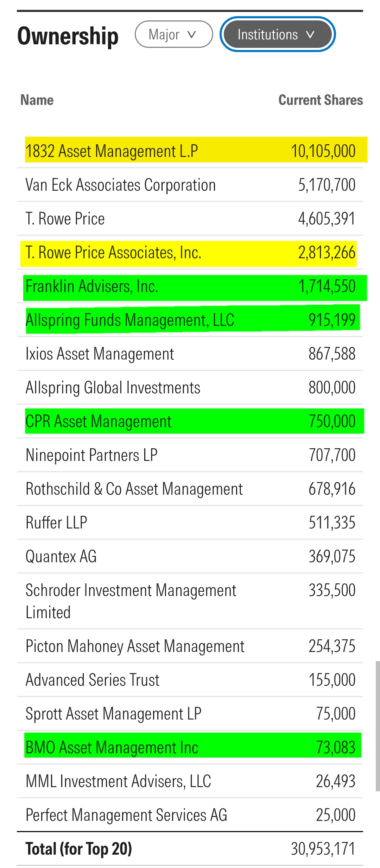The height and width of the screenshot is (868, 380).
Task: Select Franklin Advisers, Inc. row
Action: (x=91, y=286)
